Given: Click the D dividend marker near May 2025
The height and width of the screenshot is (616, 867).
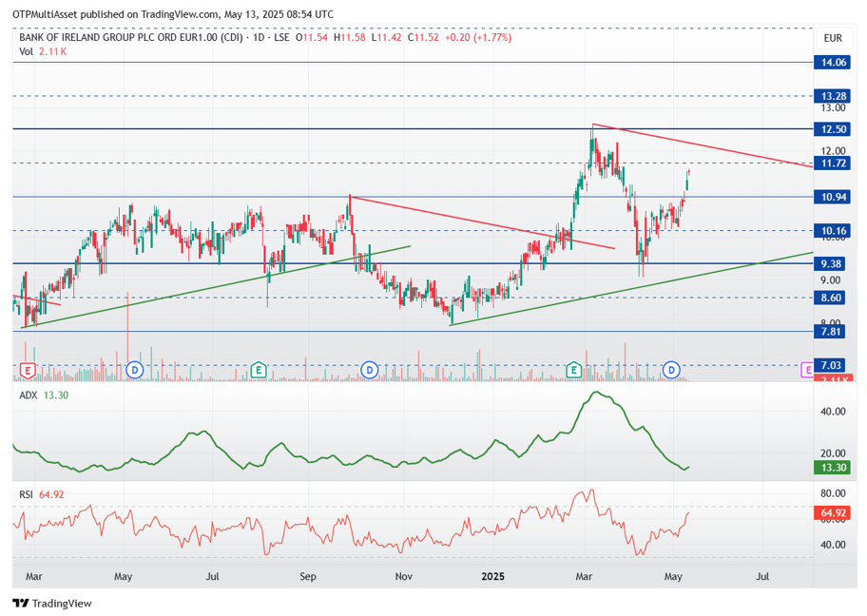Looking at the screenshot, I should [671, 370].
